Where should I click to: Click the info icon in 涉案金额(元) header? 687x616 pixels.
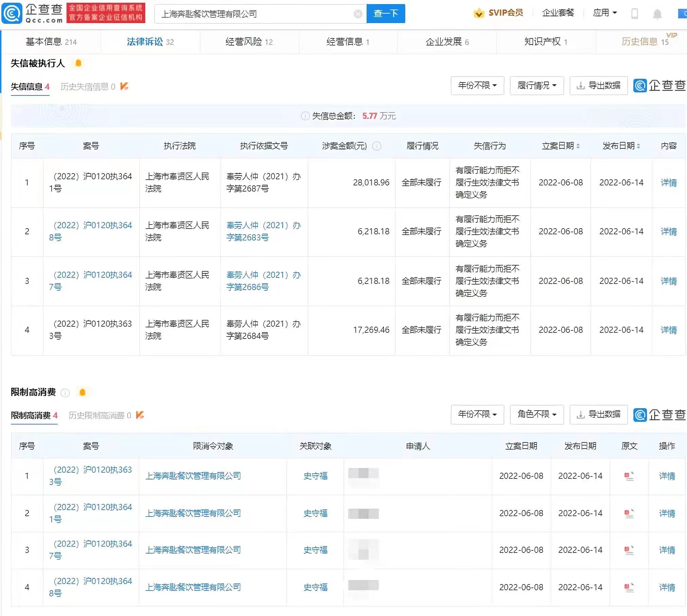(x=377, y=146)
